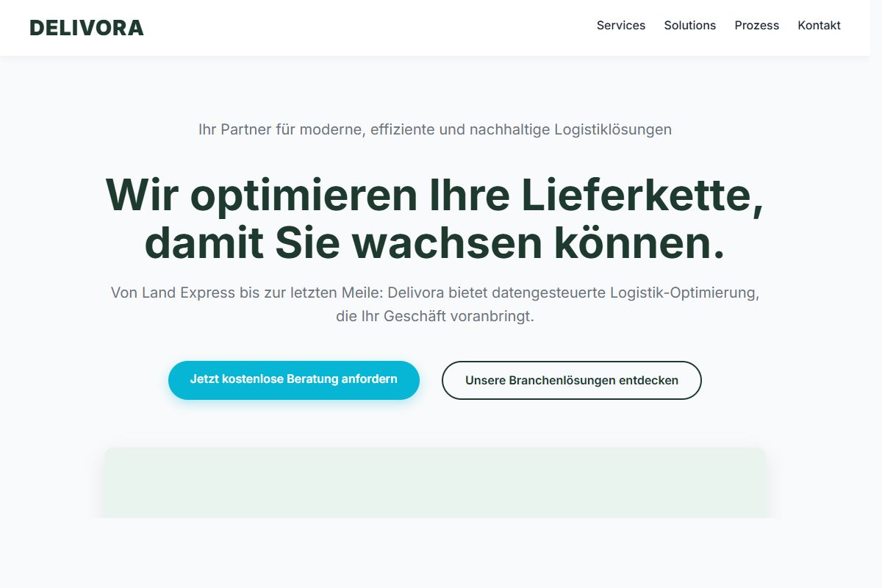Return home via the DELIVORA wordmark
The image size is (882, 588).
pos(86,27)
